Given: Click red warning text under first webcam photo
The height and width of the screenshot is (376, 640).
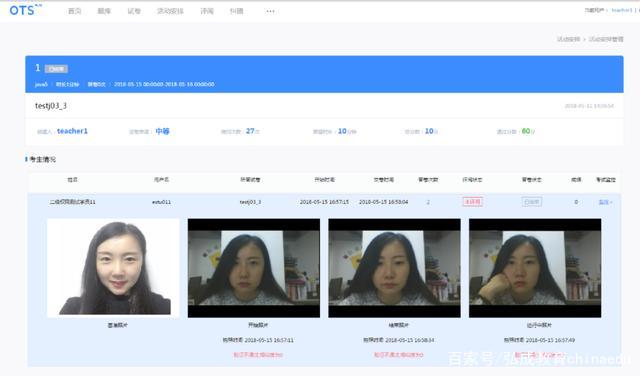Looking at the screenshot, I should click(x=258, y=355).
